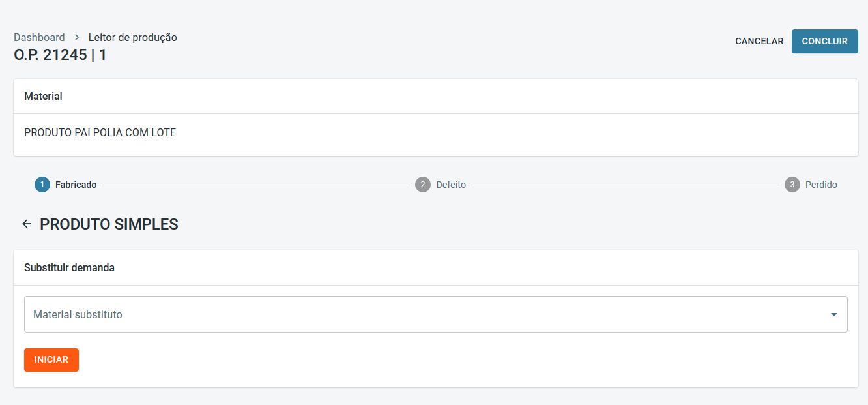Switch to the Defeito step label

click(451, 185)
